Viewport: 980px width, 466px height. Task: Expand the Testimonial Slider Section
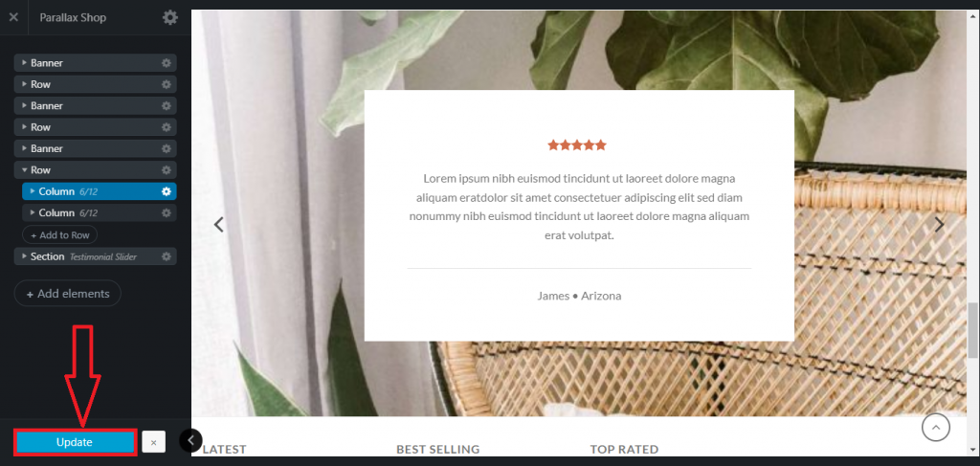click(x=24, y=256)
